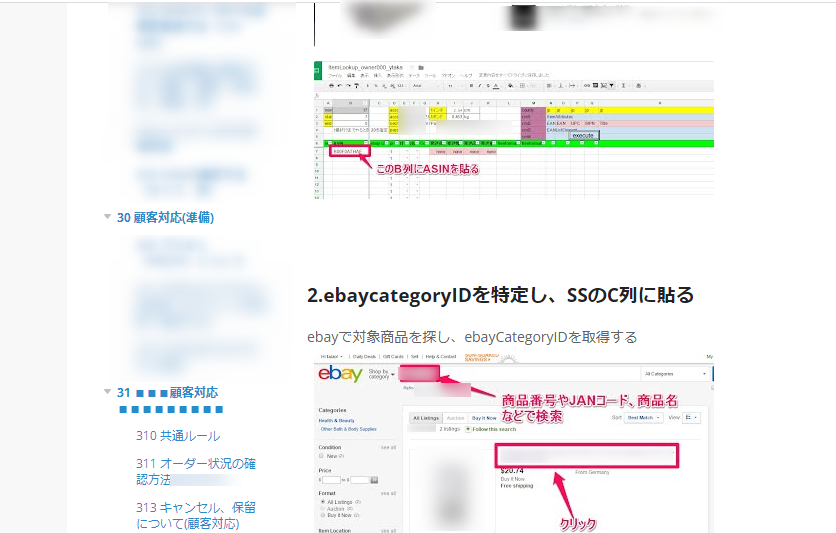Enlarge the spreadsheet ASIN column screenshot

[x=514, y=130]
